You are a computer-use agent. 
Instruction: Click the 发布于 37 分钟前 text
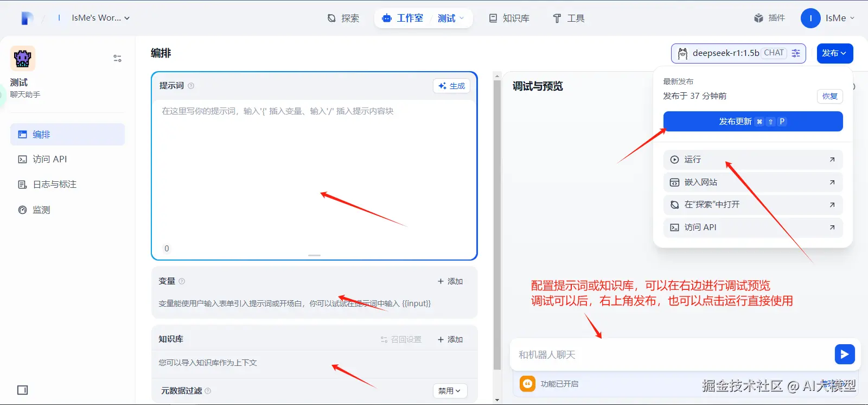[x=694, y=96]
